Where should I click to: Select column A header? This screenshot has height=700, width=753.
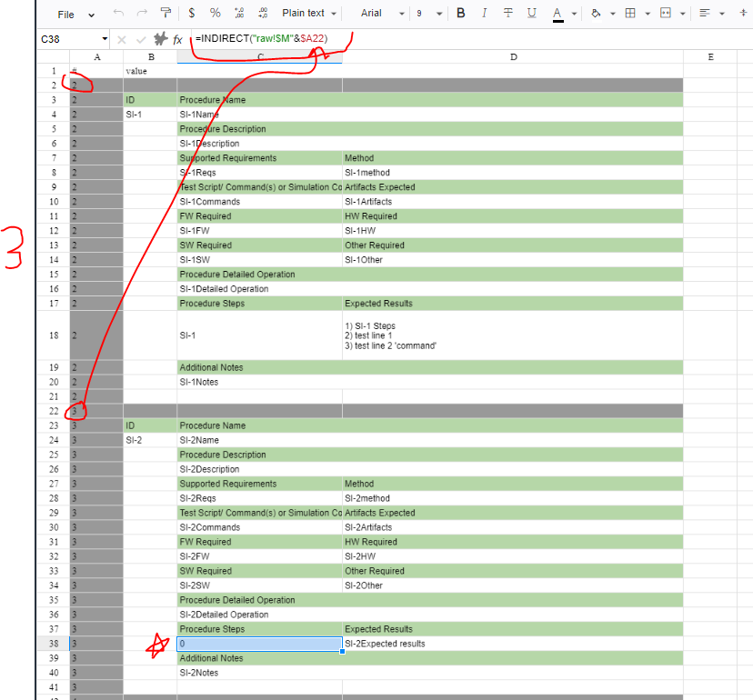[96, 57]
